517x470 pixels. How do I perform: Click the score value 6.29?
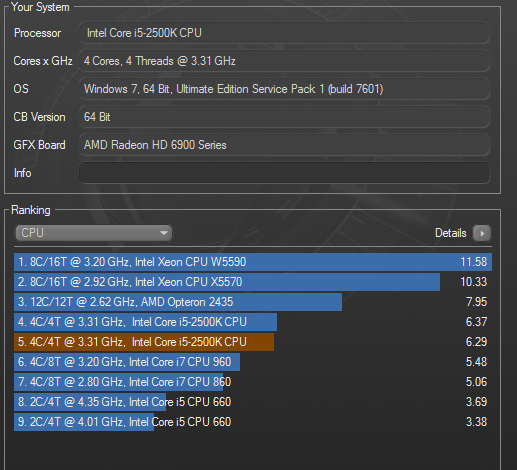coord(476,342)
